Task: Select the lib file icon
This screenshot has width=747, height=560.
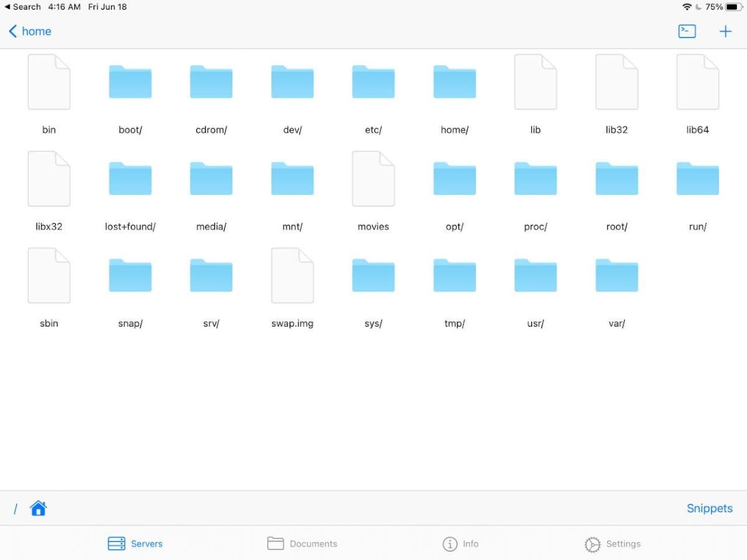Action: click(535, 82)
